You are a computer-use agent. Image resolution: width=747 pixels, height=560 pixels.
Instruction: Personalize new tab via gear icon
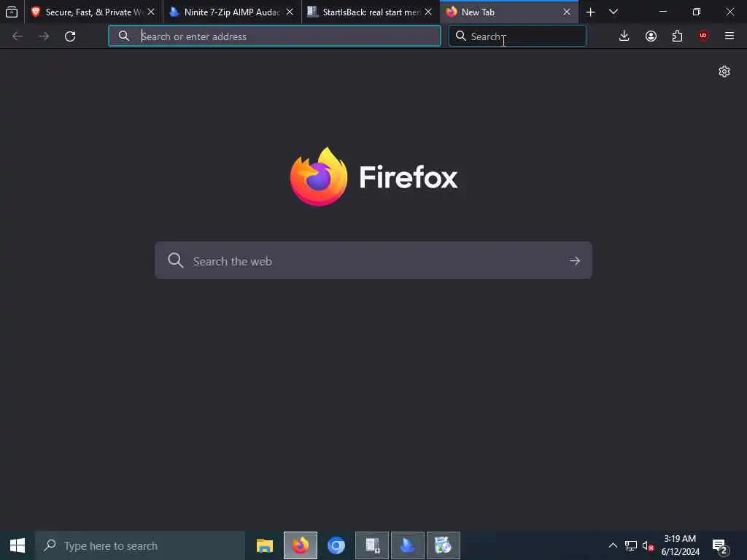tap(724, 71)
